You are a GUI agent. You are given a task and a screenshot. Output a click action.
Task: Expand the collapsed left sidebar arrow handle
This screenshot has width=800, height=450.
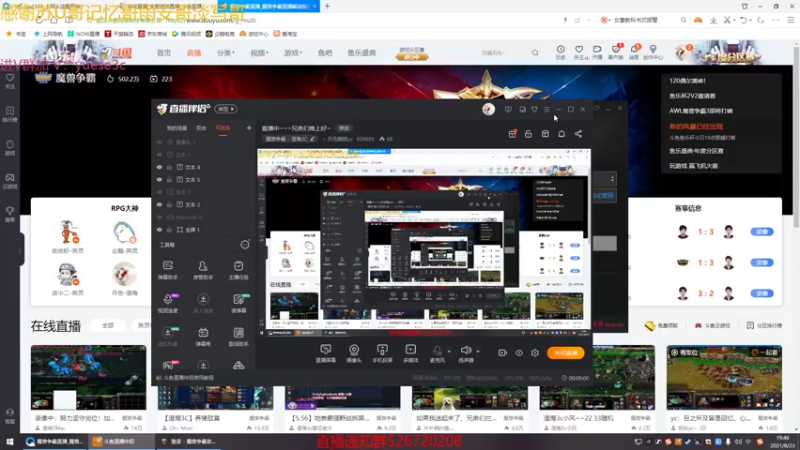click(x=20, y=249)
